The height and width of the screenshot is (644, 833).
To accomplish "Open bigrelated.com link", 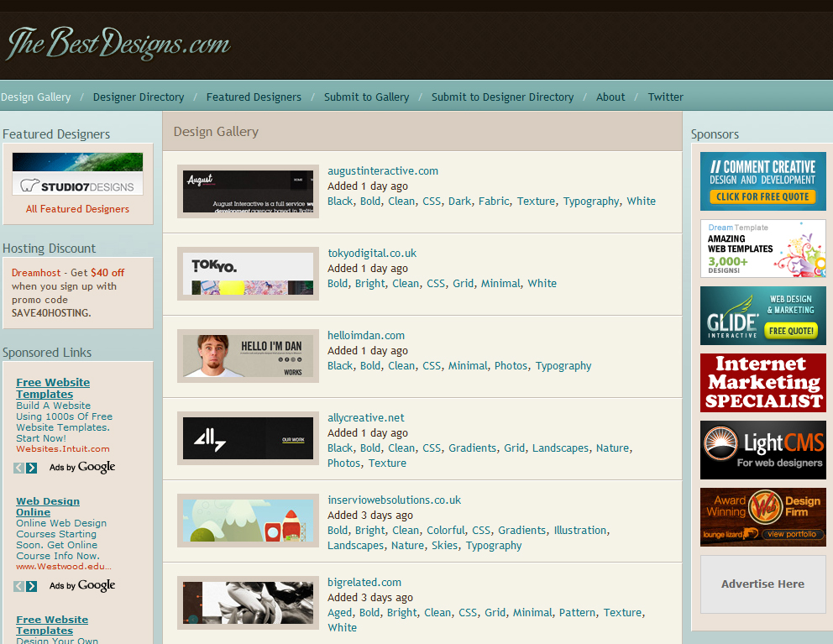I will tap(364, 583).
